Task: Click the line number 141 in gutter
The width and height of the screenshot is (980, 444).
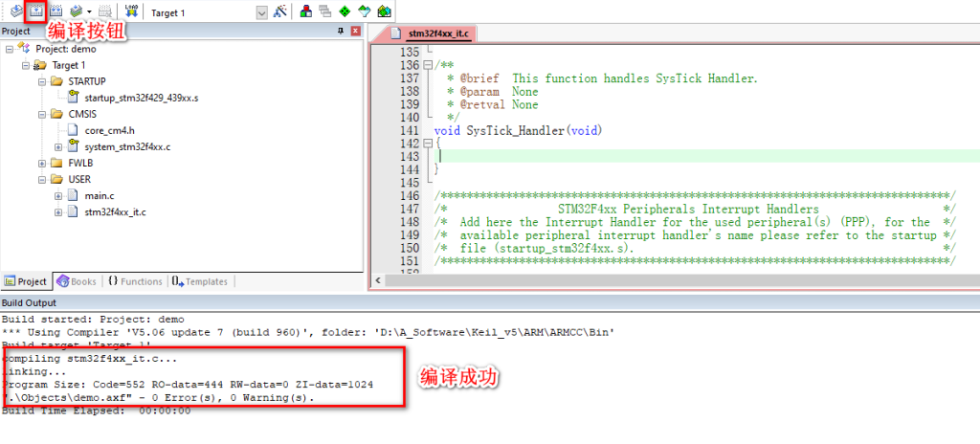Action: tap(409, 131)
